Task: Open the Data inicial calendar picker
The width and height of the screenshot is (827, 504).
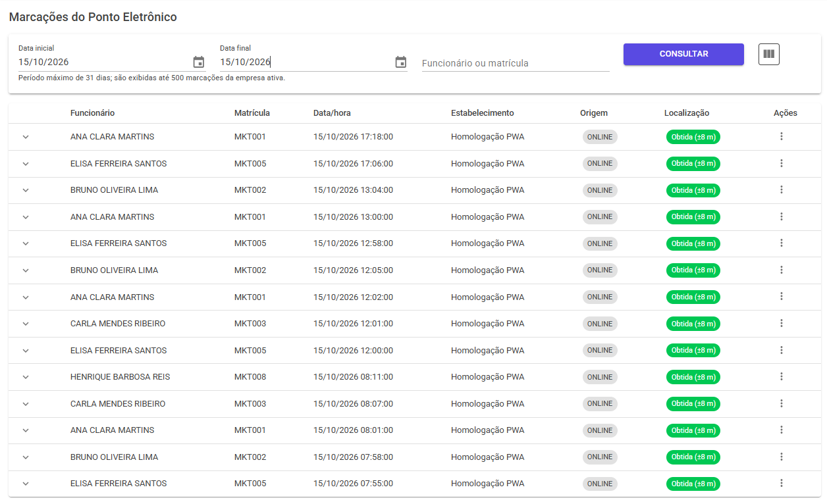Action: (x=199, y=63)
